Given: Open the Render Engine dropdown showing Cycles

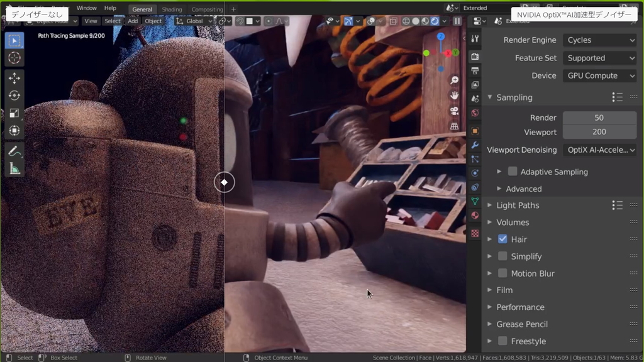Looking at the screenshot, I should pyautogui.click(x=599, y=40).
